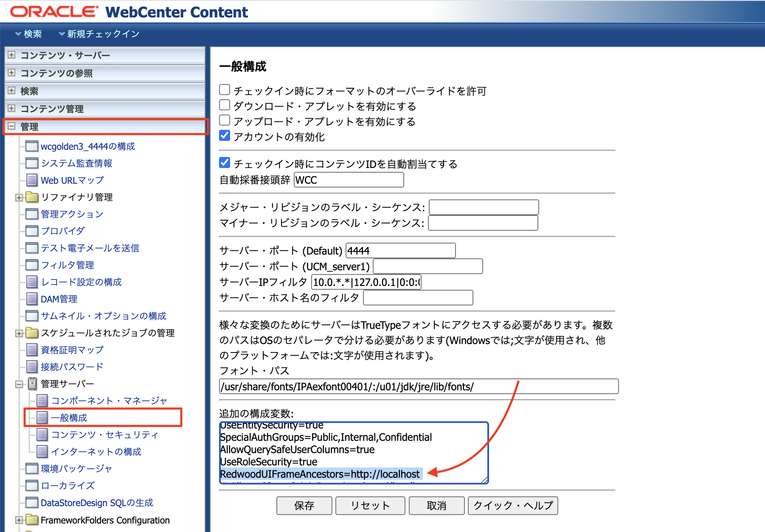The image size is (765, 532).
Task: Click the コンテンツ・セキュリティ document icon
Action: pos(42,435)
